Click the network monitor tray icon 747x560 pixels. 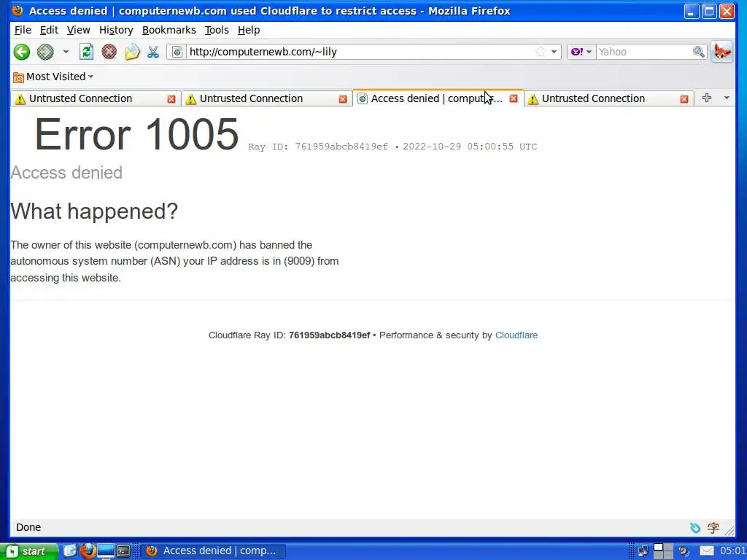coord(642,551)
